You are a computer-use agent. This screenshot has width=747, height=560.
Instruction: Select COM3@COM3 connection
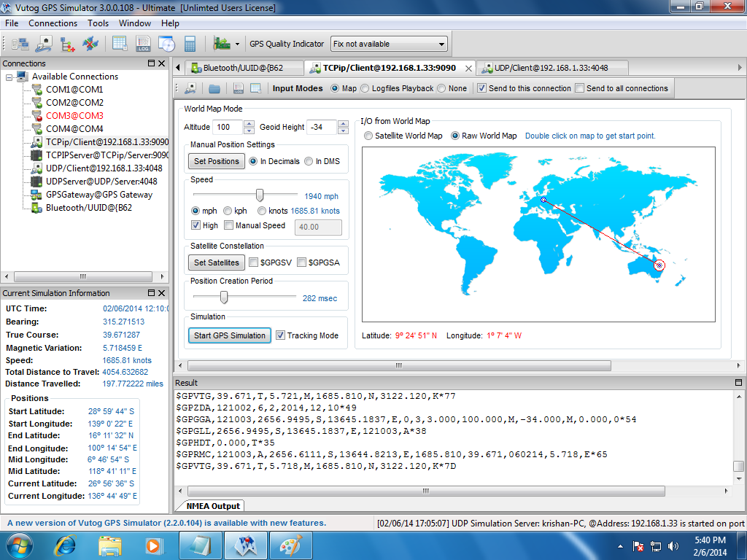(74, 116)
